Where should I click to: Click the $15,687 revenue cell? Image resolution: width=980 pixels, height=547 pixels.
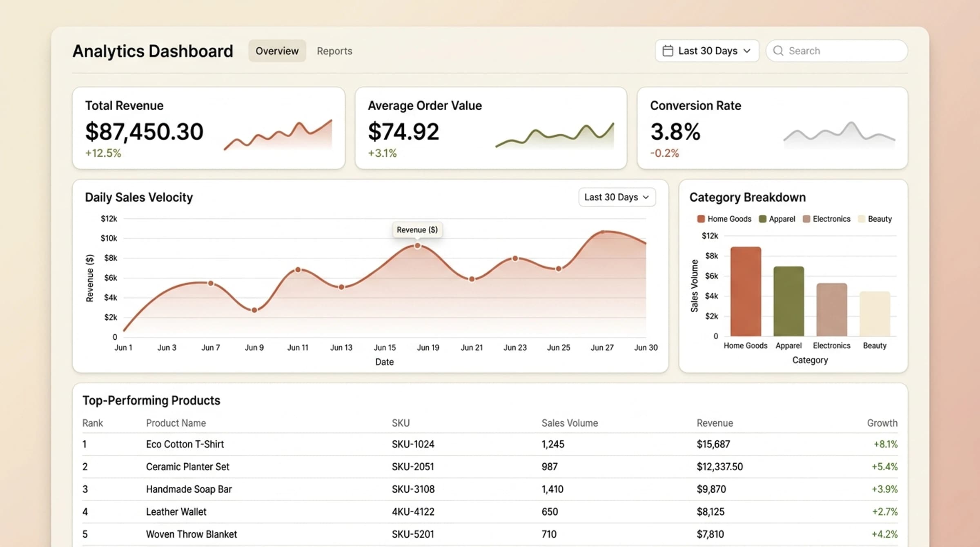713,444
